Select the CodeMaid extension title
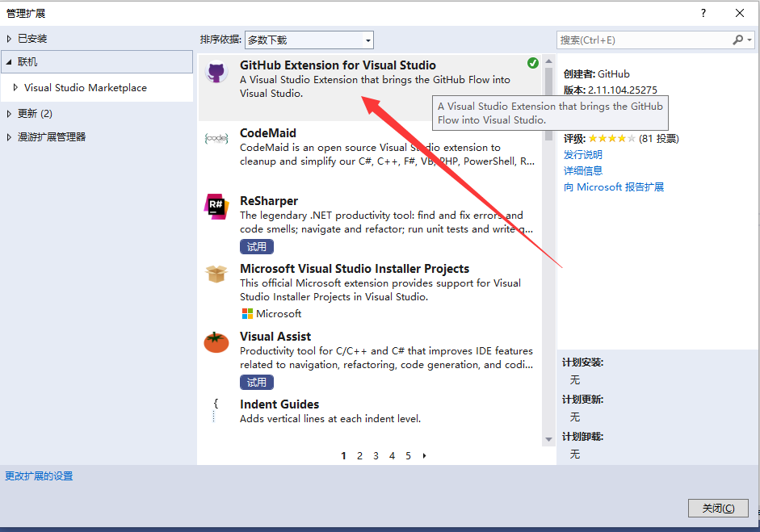 point(268,133)
